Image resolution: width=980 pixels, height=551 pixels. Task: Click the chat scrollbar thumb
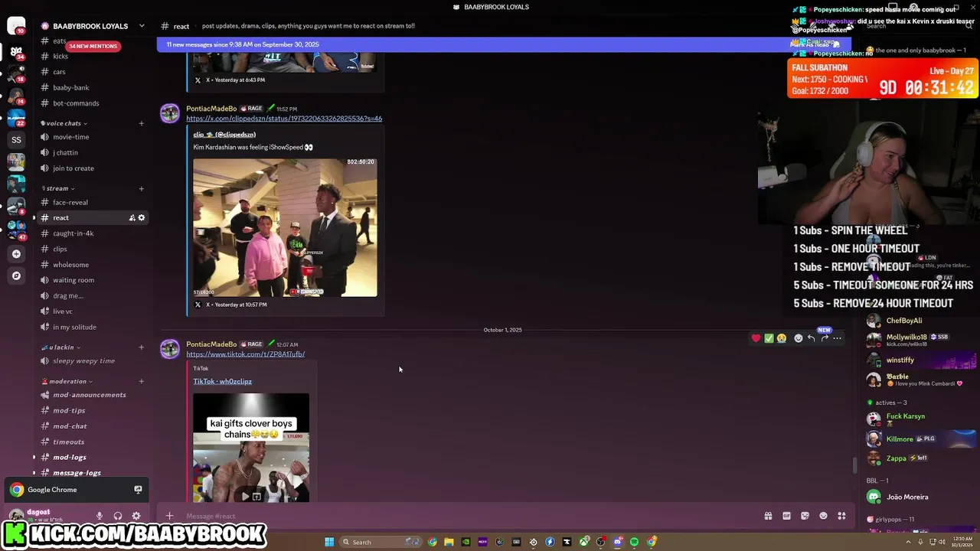[854, 465]
